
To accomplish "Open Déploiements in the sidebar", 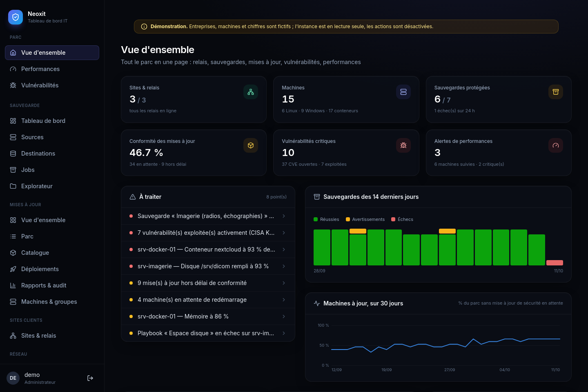I will pos(52,269).
